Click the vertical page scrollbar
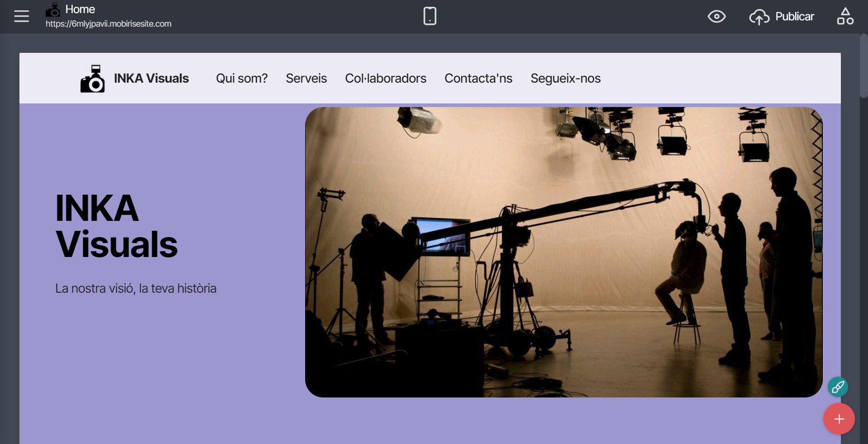This screenshot has width=868, height=444. (863, 65)
